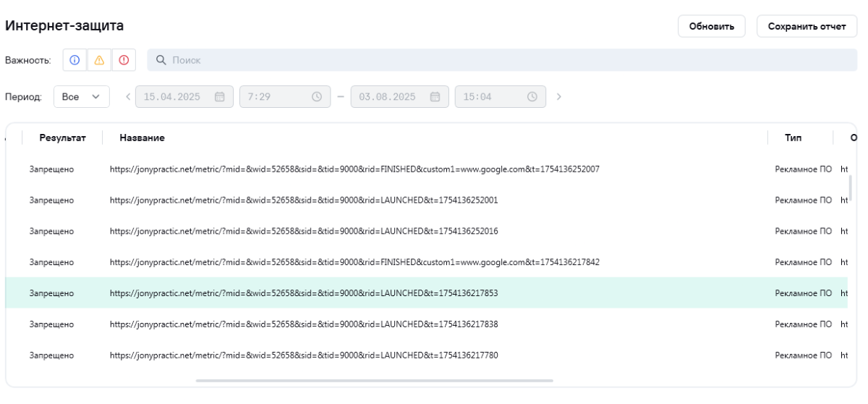Click the search magnifier icon

[161, 60]
